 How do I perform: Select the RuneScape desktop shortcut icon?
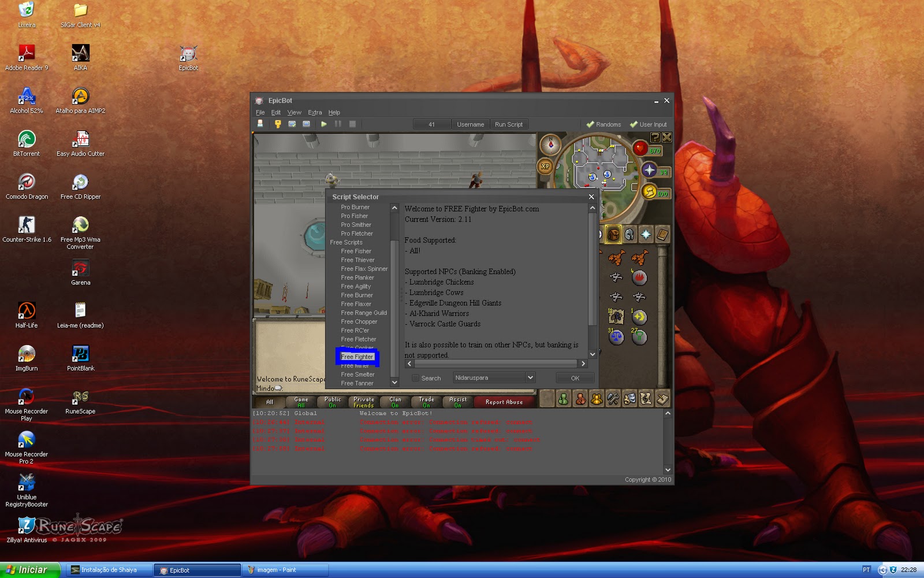tap(80, 401)
